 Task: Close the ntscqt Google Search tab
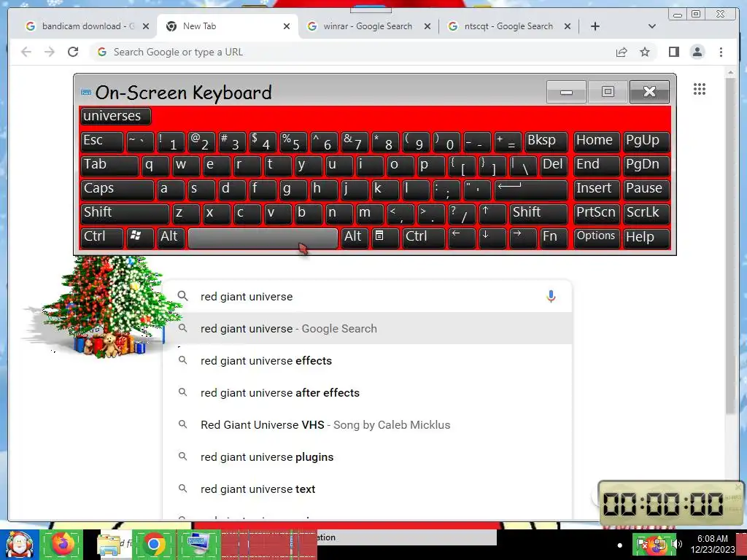point(568,26)
